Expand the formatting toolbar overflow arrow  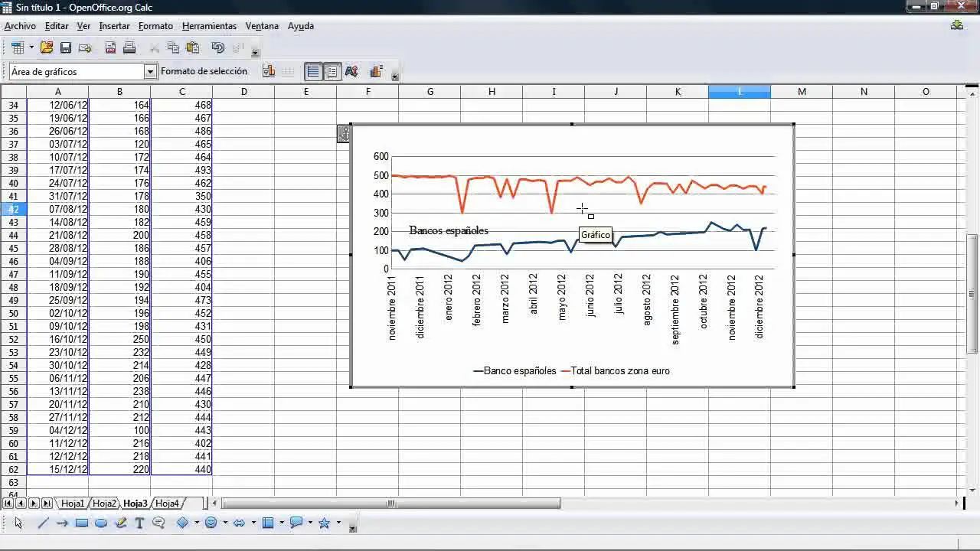[x=395, y=77]
